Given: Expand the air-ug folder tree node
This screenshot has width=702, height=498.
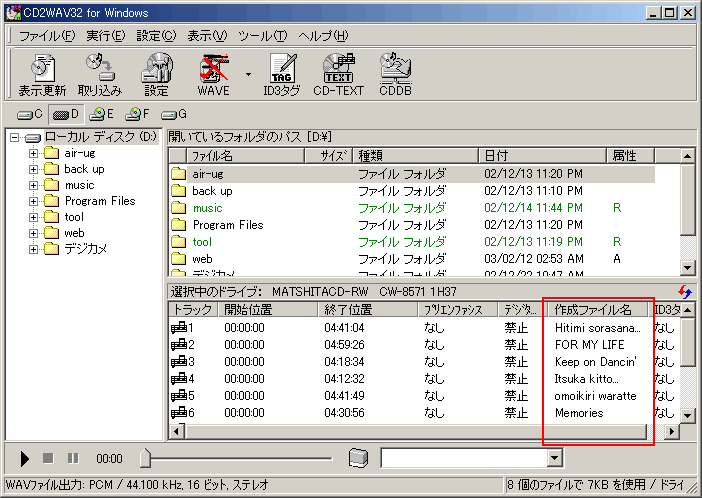Looking at the screenshot, I should 34,153.
